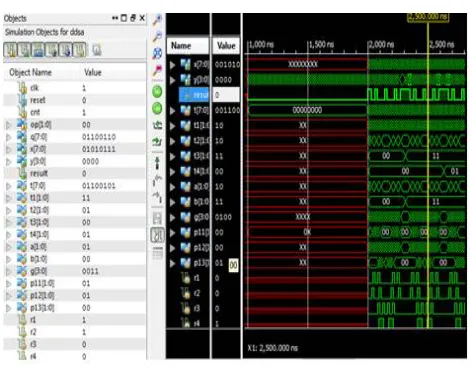The height and width of the screenshot is (382, 474).
Task: Expand p13[1:0] in the Objects list
Action: [x=8, y=308]
